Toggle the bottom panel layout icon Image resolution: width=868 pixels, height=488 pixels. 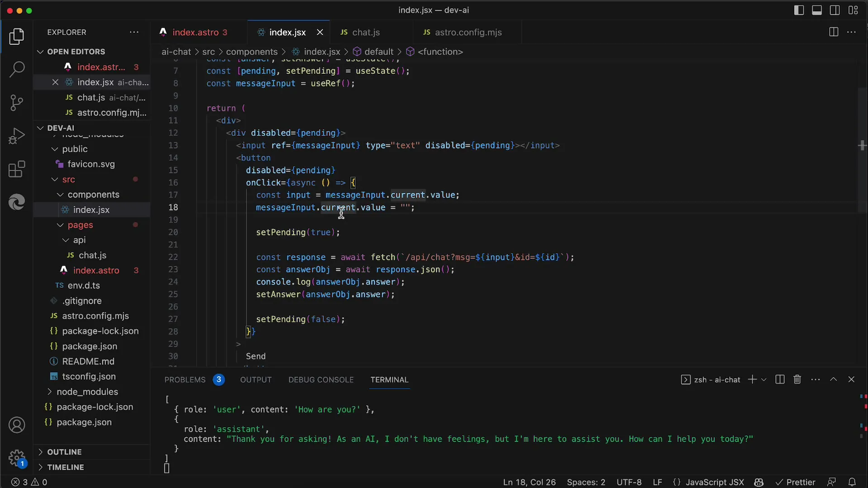(x=817, y=10)
